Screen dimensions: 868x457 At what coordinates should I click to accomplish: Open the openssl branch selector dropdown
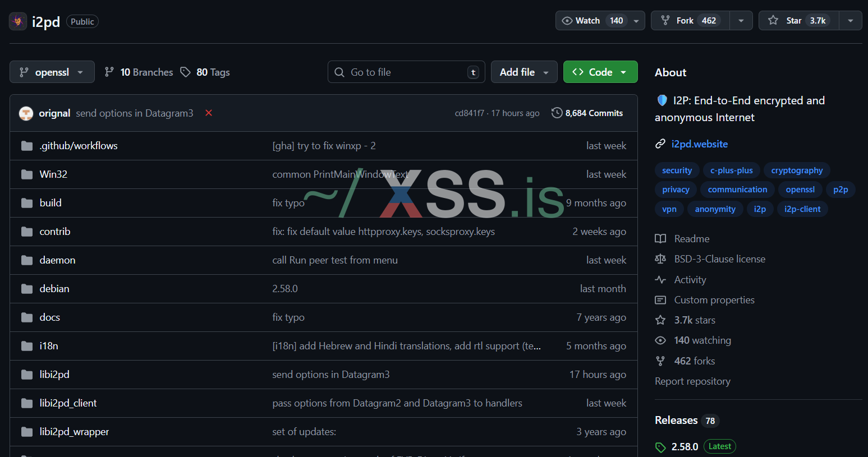[x=52, y=72]
